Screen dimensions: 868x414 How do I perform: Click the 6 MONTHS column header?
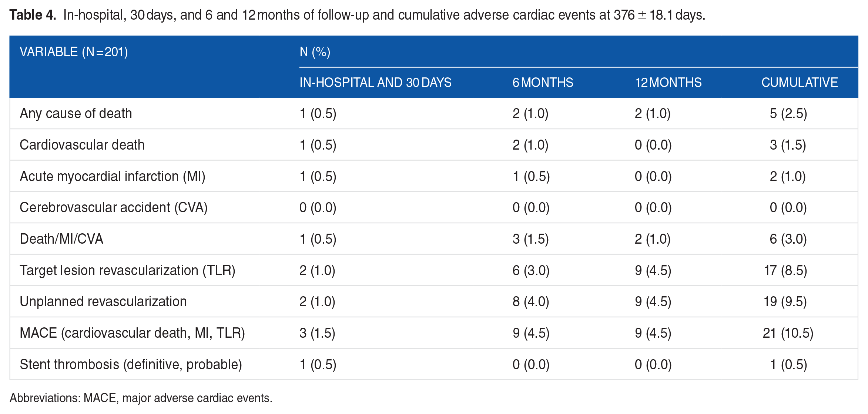point(543,83)
